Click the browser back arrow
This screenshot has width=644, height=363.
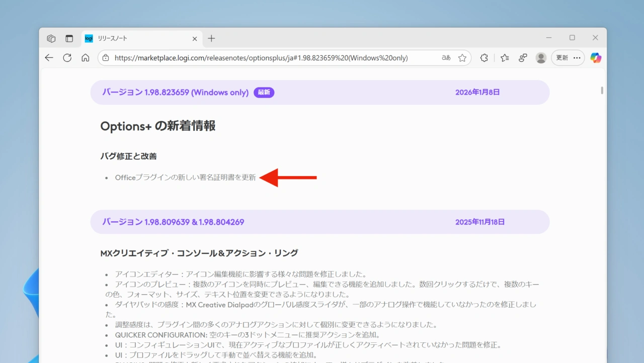click(49, 58)
